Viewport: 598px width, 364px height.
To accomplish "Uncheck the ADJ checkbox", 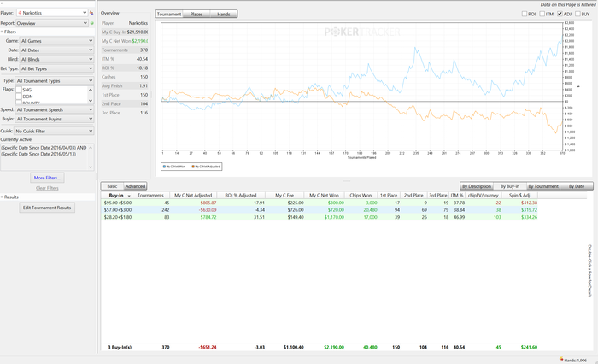I will click(x=560, y=14).
